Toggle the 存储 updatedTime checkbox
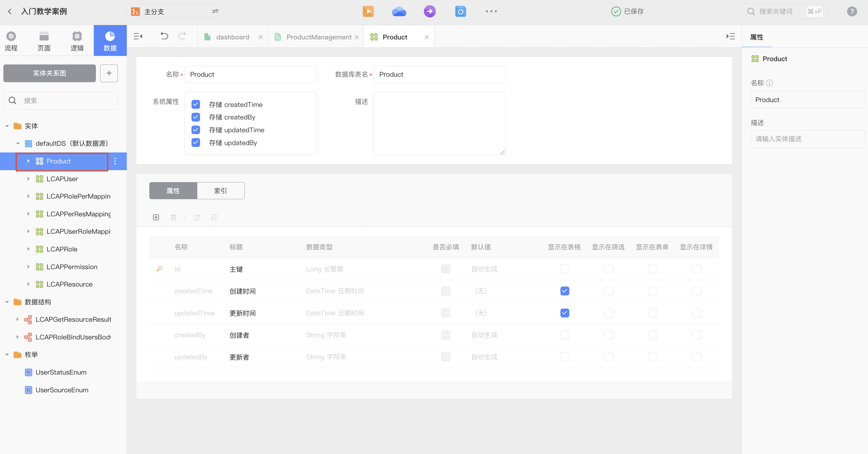The width and height of the screenshot is (868, 454). click(x=195, y=130)
